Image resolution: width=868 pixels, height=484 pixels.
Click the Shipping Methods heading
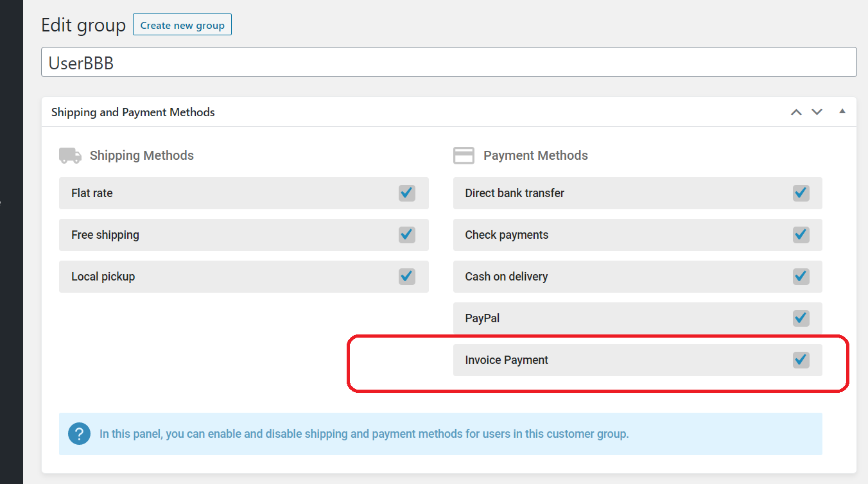click(x=142, y=155)
